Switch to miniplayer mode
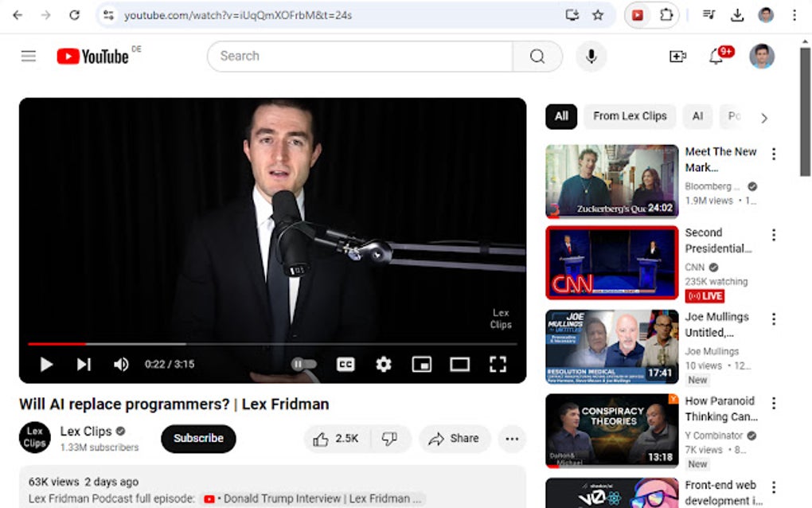Viewport: 812px width, 508px height. point(422,364)
